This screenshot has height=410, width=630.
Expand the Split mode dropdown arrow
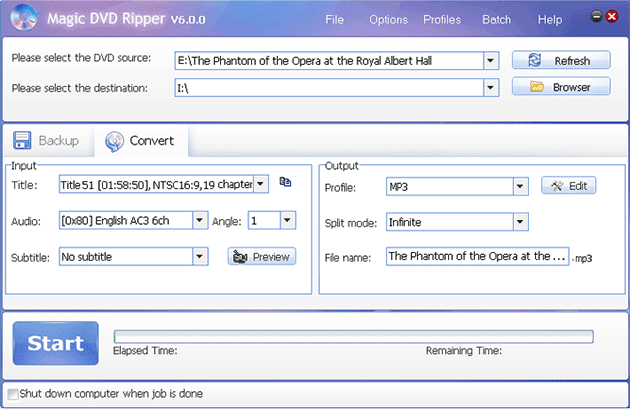click(520, 222)
